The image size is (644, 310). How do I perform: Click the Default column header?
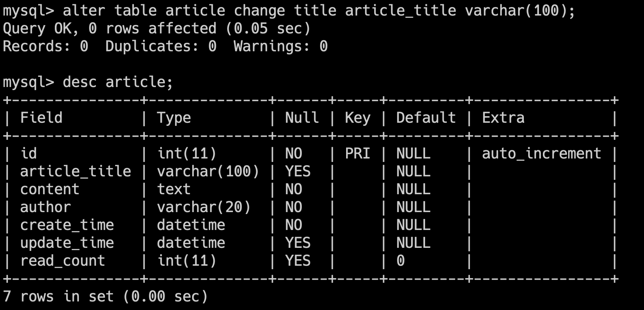tap(426, 118)
